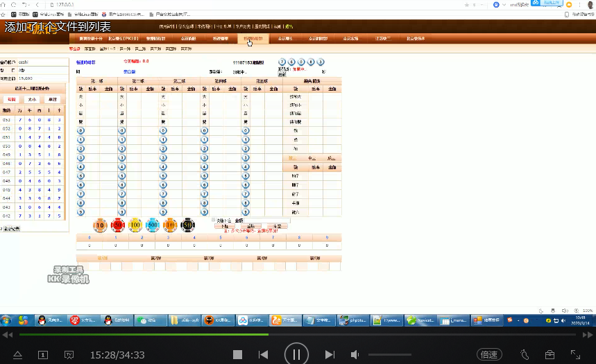596x364 pixels.
Task: Stop the video with the square button
Action: tap(237, 354)
